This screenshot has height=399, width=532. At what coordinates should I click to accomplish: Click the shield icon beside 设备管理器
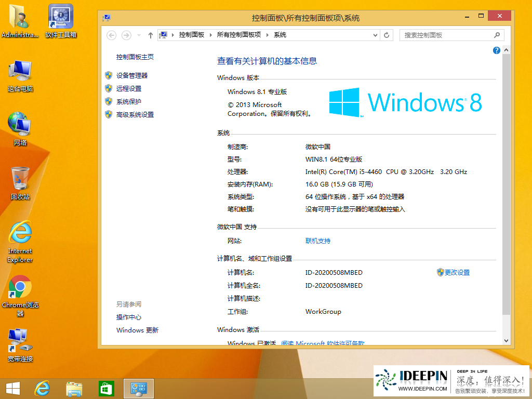pyautogui.click(x=109, y=75)
